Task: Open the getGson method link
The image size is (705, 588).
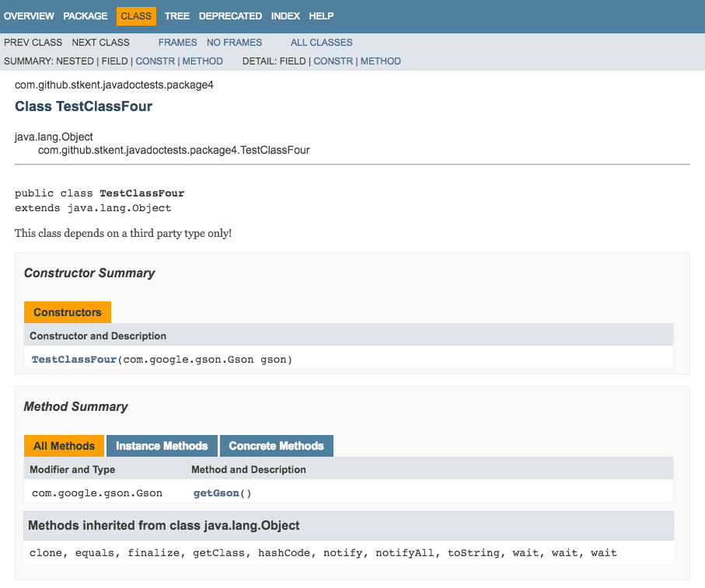Action: click(216, 493)
